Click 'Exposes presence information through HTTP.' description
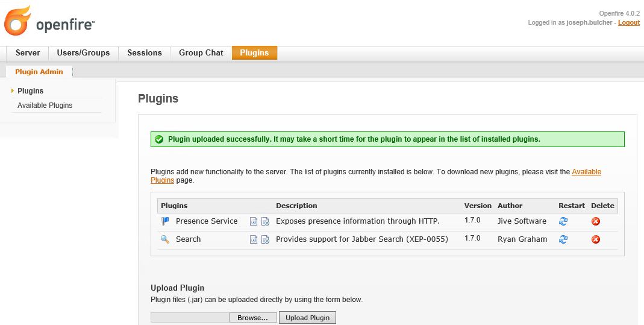 point(358,221)
